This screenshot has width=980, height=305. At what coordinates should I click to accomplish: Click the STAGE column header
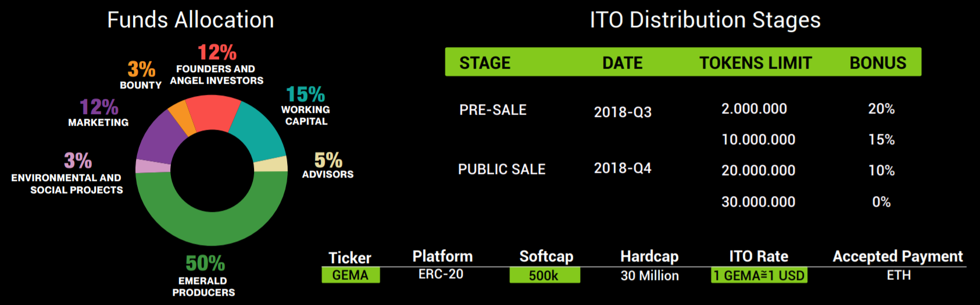tap(485, 63)
